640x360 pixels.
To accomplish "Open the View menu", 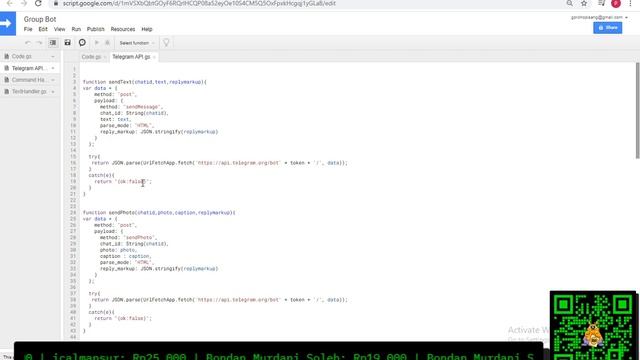I will [x=60, y=29].
